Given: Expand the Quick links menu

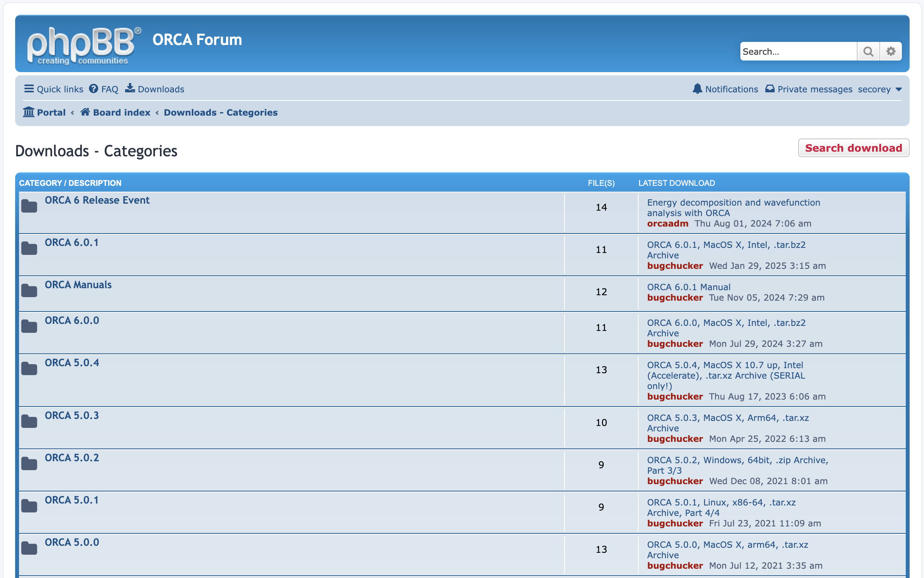Looking at the screenshot, I should click(54, 89).
